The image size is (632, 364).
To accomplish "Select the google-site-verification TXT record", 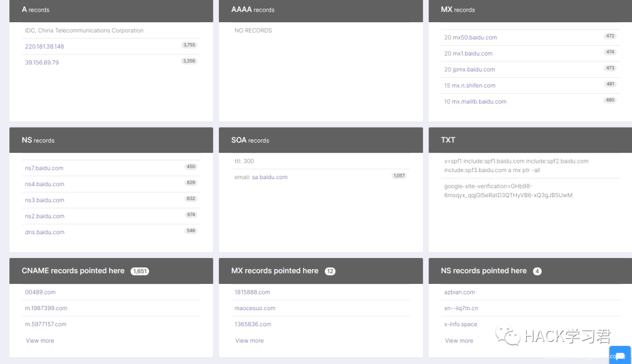I will [x=509, y=191].
